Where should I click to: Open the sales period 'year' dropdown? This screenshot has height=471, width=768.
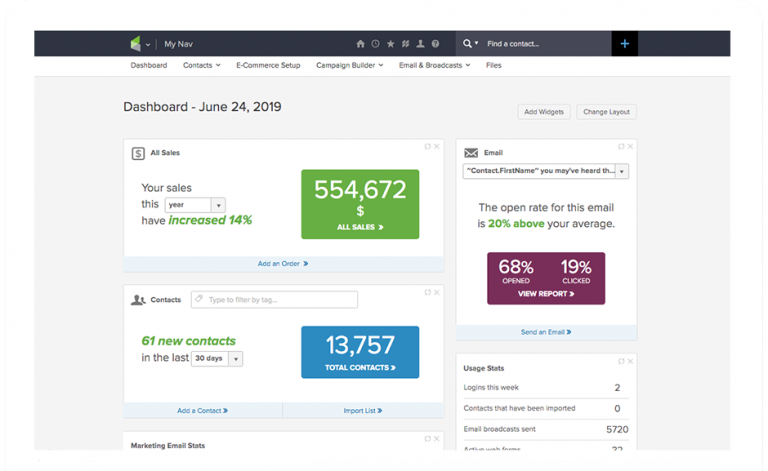[x=195, y=204]
